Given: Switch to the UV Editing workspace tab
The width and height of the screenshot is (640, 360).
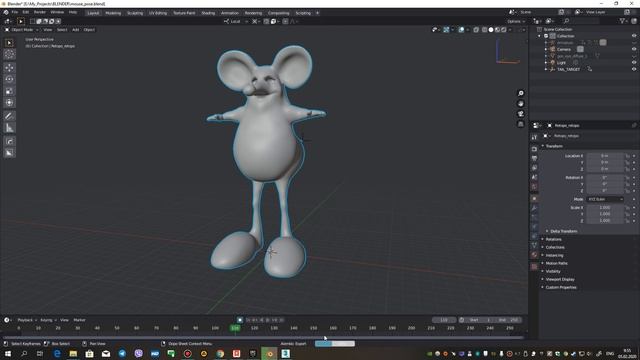Looking at the screenshot, I should coord(158,13).
